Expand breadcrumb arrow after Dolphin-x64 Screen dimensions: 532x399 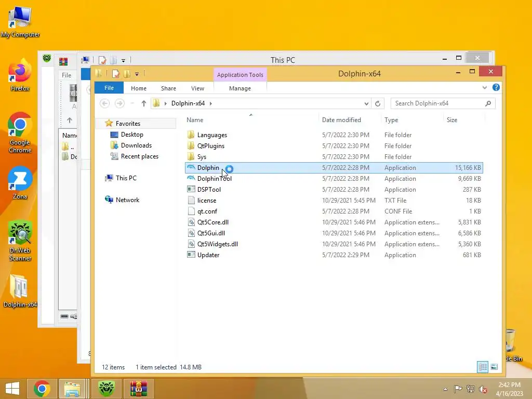click(211, 103)
